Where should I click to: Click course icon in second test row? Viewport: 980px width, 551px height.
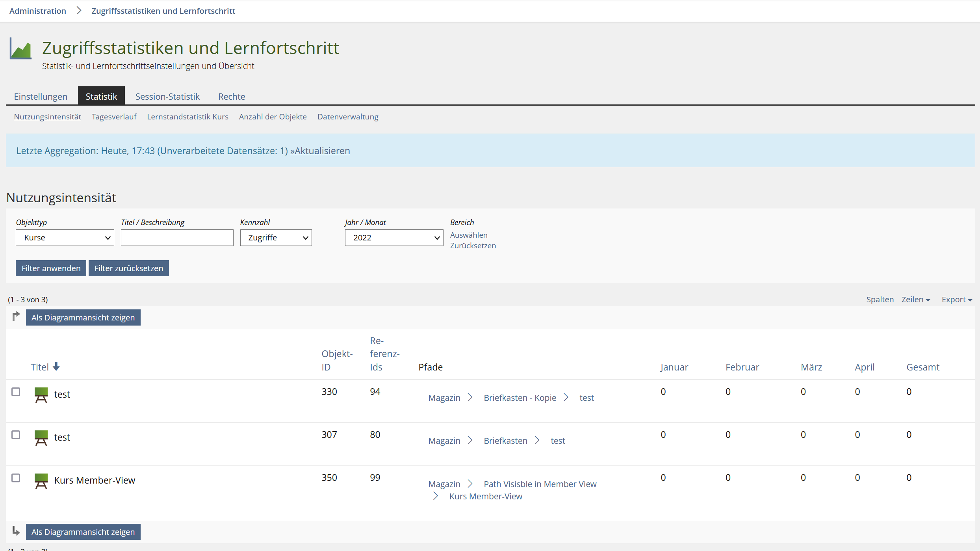click(41, 437)
